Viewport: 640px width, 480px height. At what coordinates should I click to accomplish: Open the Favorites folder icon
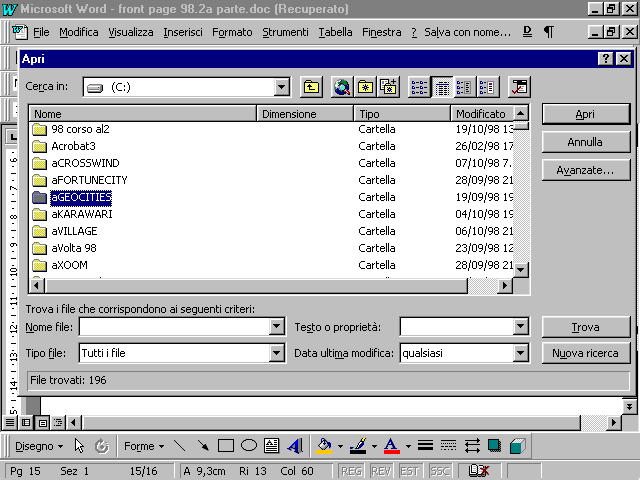coord(365,87)
